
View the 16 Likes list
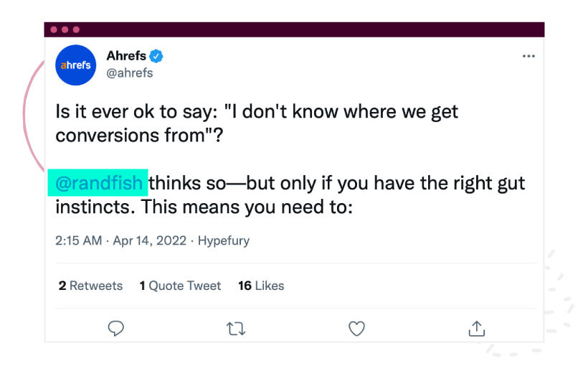point(261,286)
